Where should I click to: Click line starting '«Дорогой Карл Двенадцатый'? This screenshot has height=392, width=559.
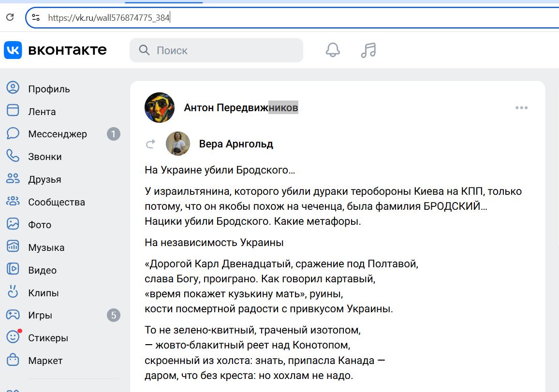click(x=281, y=264)
